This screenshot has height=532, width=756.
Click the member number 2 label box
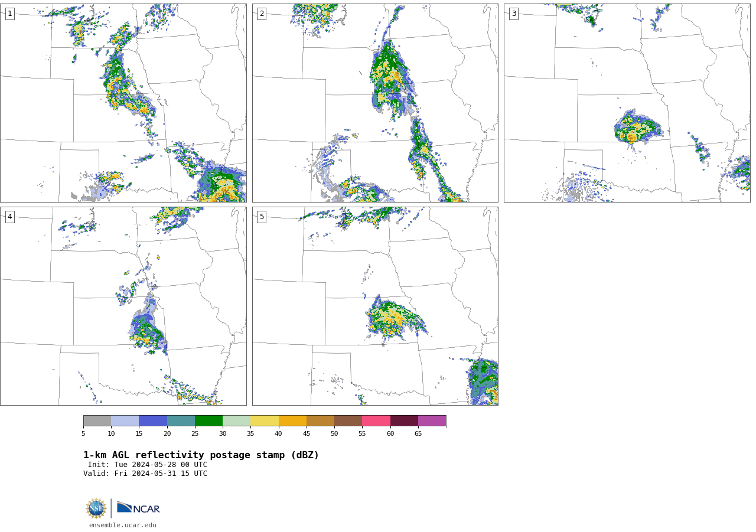(x=262, y=14)
